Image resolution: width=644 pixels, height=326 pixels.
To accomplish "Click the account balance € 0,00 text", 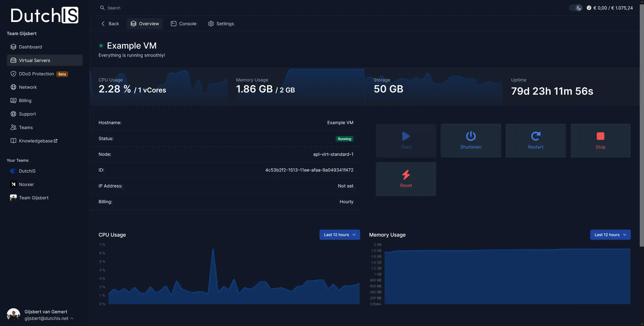I will coord(600,8).
